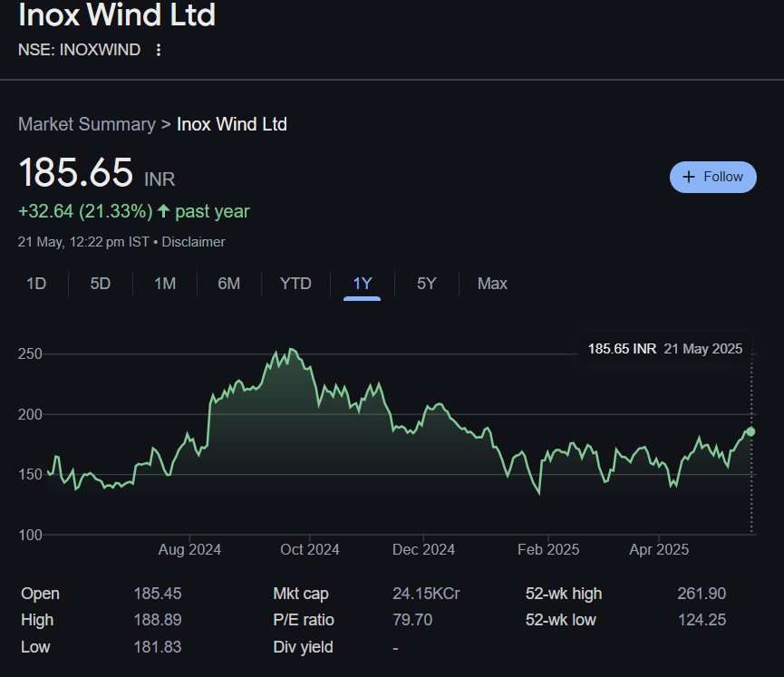Click the Aug 2024 axis label
Viewport: 784px width, 677px height.
pyautogui.click(x=189, y=549)
